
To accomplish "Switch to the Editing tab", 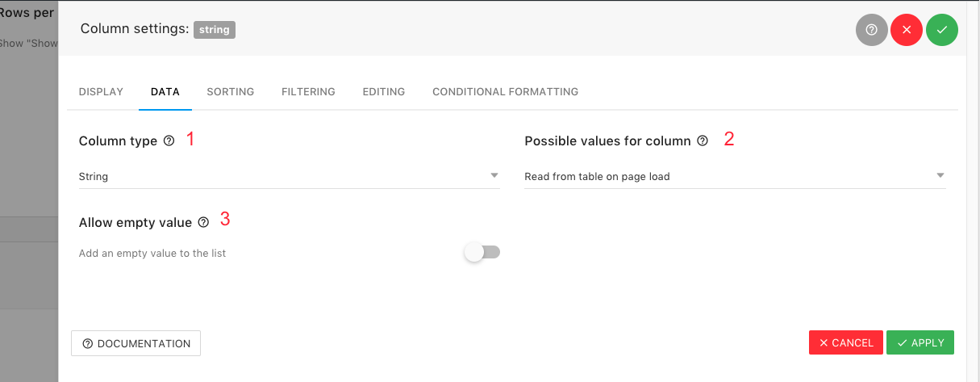I will [384, 92].
